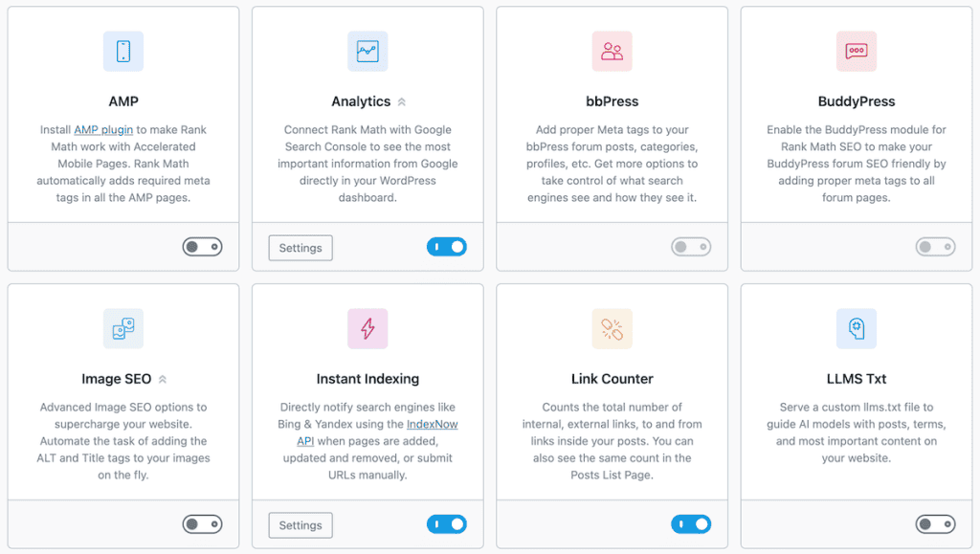Click the Link Counter broken-link icon
Image resolution: width=980 pixels, height=554 pixels.
click(x=612, y=328)
